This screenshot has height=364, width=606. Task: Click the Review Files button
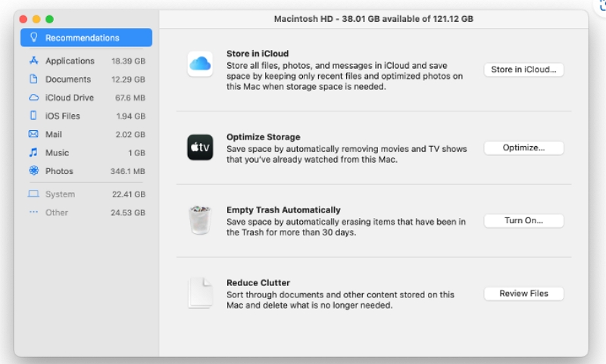pyautogui.click(x=523, y=294)
